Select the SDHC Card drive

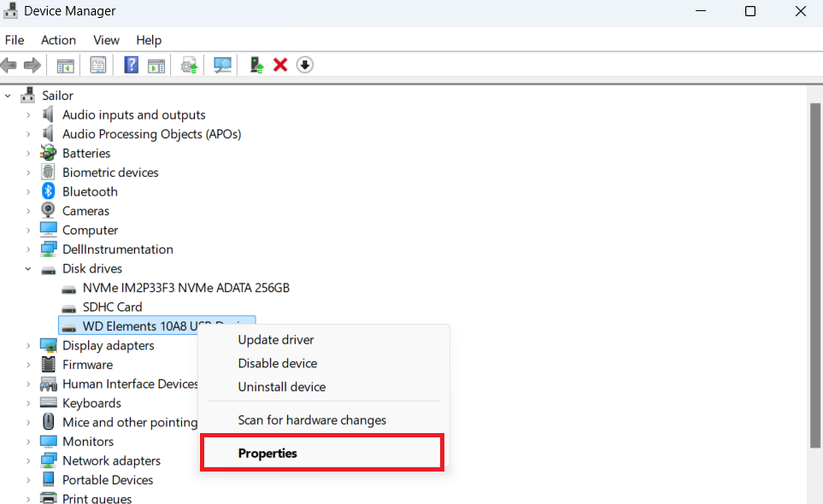point(112,307)
